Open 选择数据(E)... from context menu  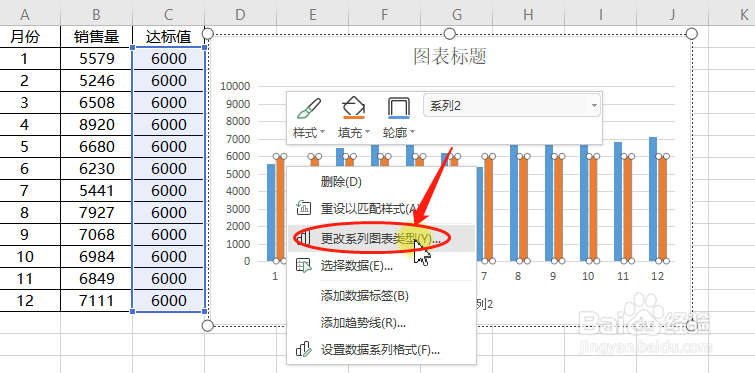click(381, 266)
